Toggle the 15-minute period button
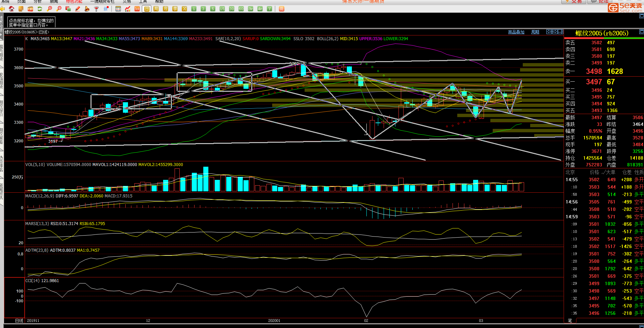 222,9
